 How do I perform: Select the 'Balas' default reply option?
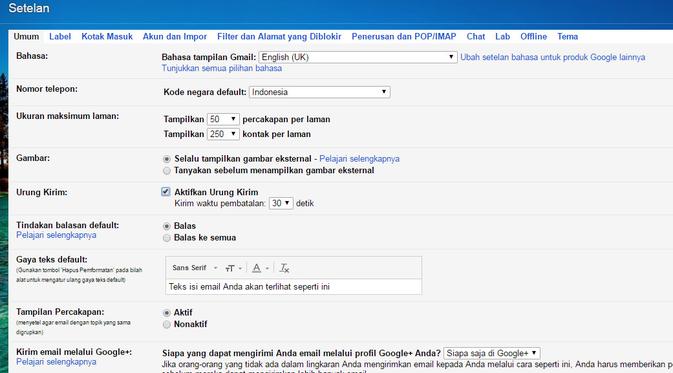(x=167, y=226)
